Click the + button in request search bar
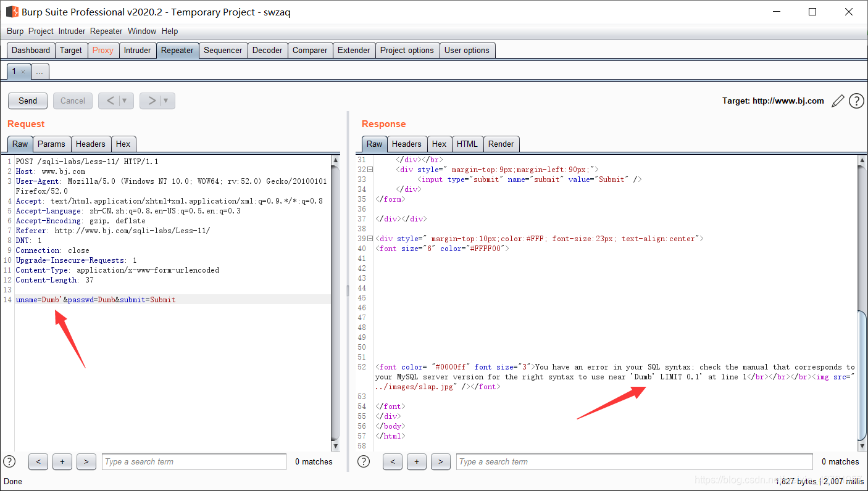This screenshot has height=491, width=868. (62, 461)
